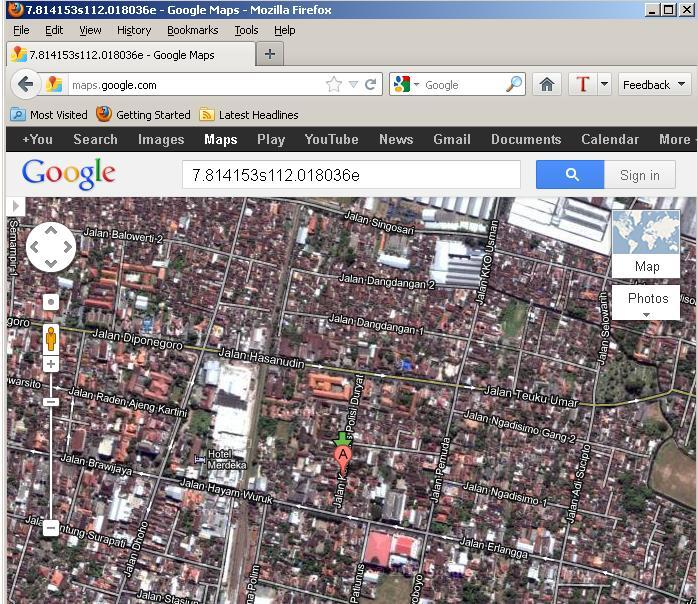This screenshot has width=698, height=604.
Task: Select the Street View pegman icon
Action: point(51,340)
